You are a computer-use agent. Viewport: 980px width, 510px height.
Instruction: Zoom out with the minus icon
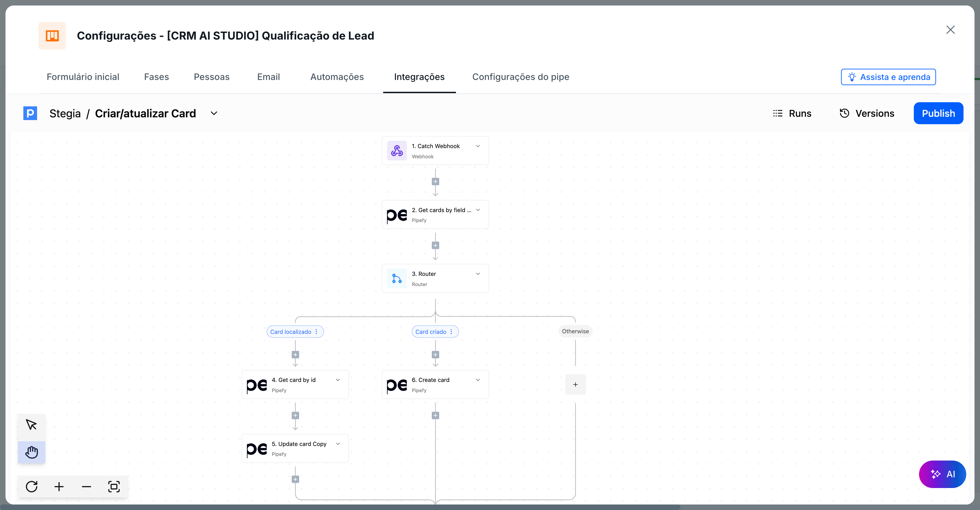86,486
